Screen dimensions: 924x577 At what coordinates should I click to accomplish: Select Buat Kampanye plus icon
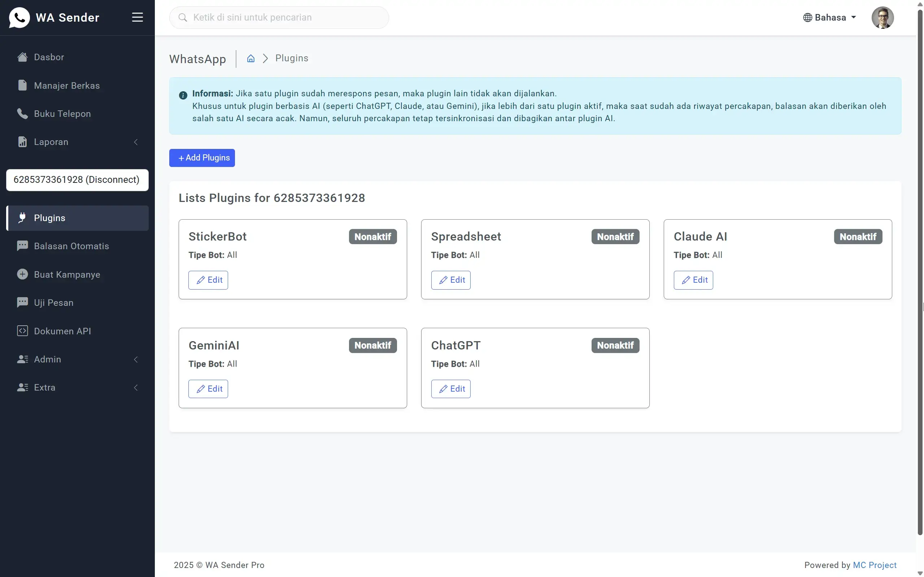[x=22, y=274]
